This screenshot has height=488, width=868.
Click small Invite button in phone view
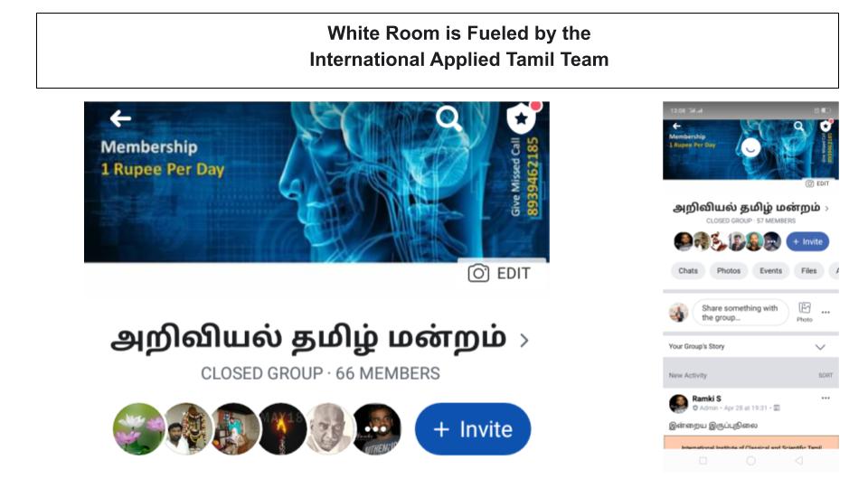tap(807, 242)
